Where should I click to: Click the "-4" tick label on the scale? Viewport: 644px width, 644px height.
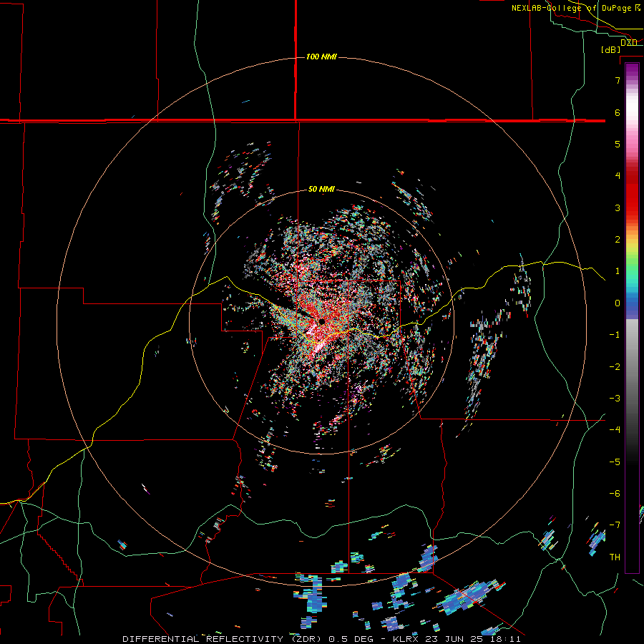(615, 430)
